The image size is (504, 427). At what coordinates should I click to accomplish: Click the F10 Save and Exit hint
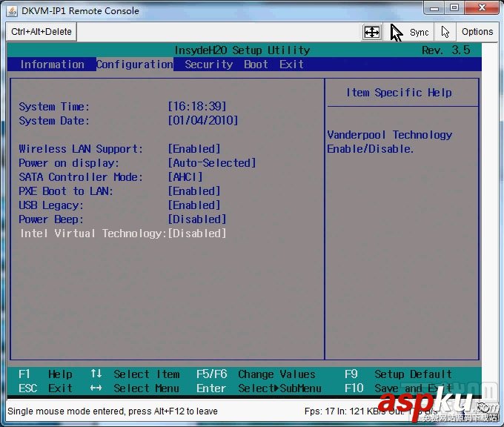(399, 388)
